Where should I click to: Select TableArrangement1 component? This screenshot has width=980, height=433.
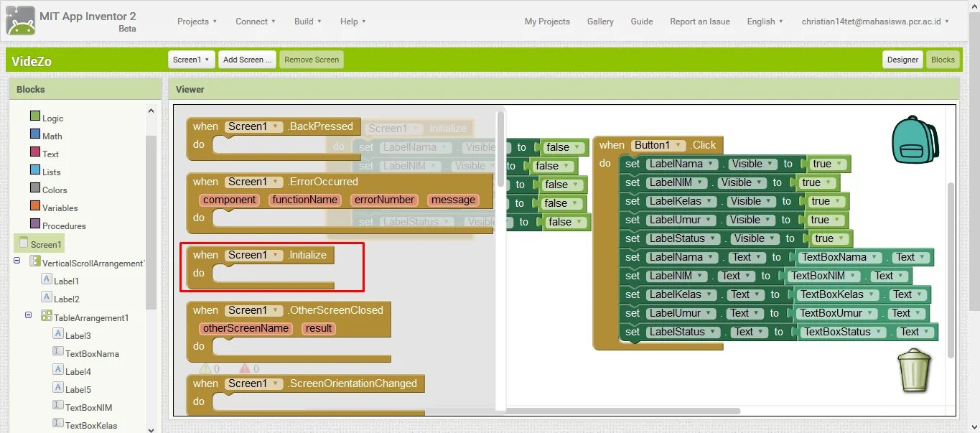[x=85, y=317]
